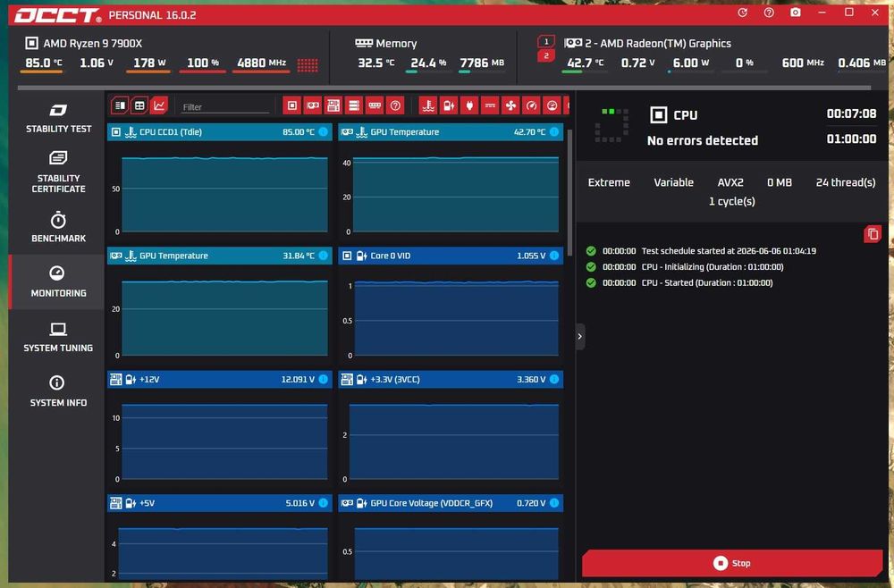This screenshot has width=894, height=588.
Task: Click the CPU core grid icon in header
Action: pyautogui.click(x=308, y=65)
